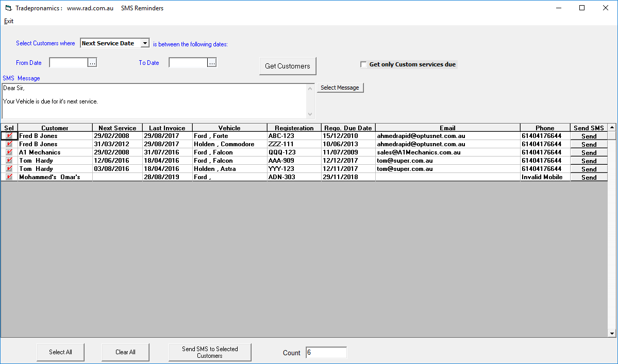This screenshot has width=618, height=364.
Task: Uncheck Sel box for Tom Hardy AAA-909
Action: pos(9,161)
